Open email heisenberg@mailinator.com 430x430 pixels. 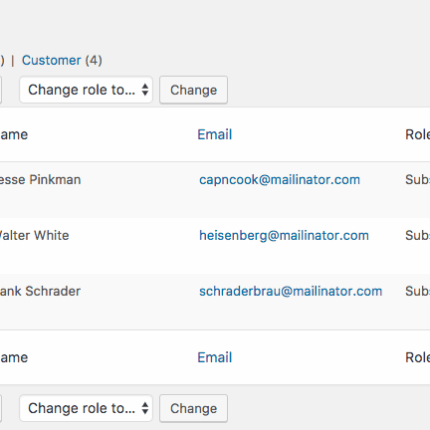coord(284,236)
